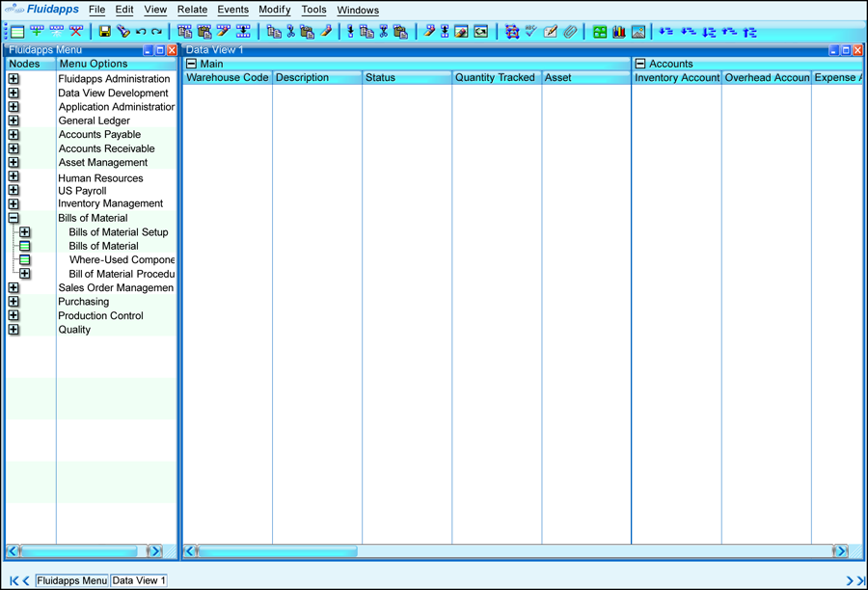
Task: Click the Warehouse Code column header
Action: coord(228,77)
